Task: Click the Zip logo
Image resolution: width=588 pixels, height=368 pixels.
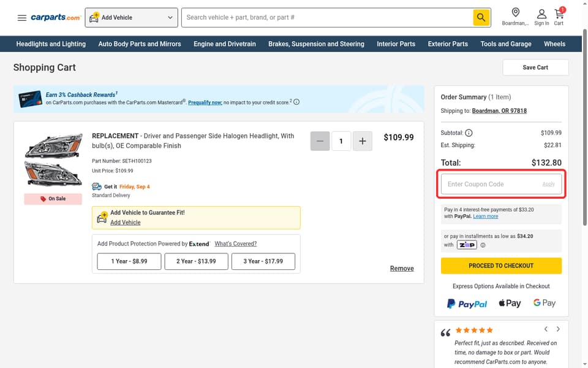Action: tap(467, 245)
